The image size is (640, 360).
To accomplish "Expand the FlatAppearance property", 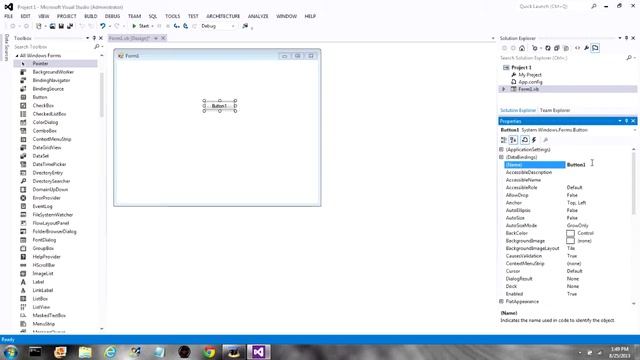I will point(502,302).
